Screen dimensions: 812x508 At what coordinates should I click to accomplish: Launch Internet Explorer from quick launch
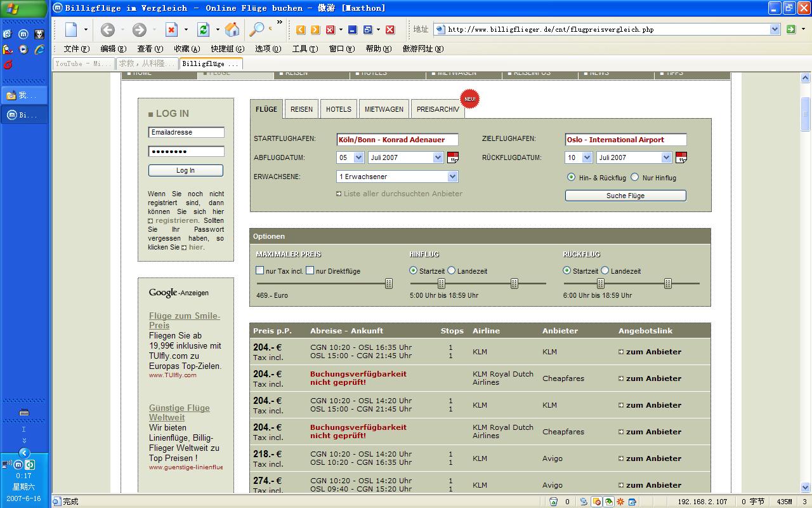coord(39,49)
